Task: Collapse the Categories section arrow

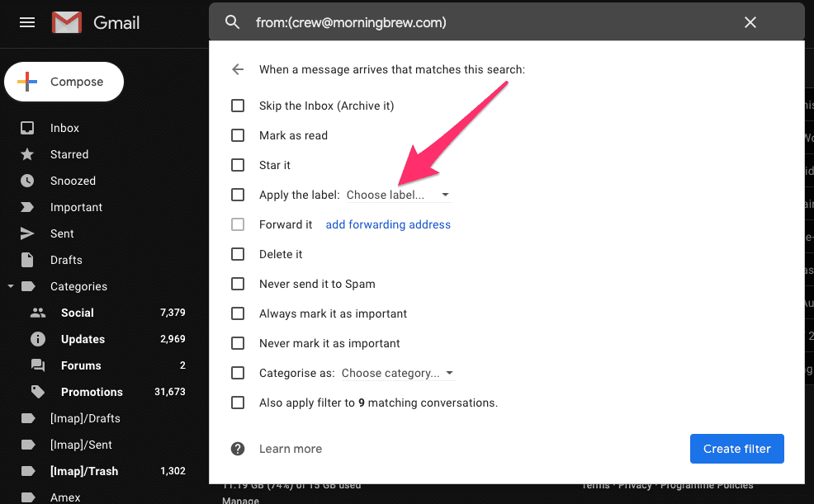Action: coord(11,286)
